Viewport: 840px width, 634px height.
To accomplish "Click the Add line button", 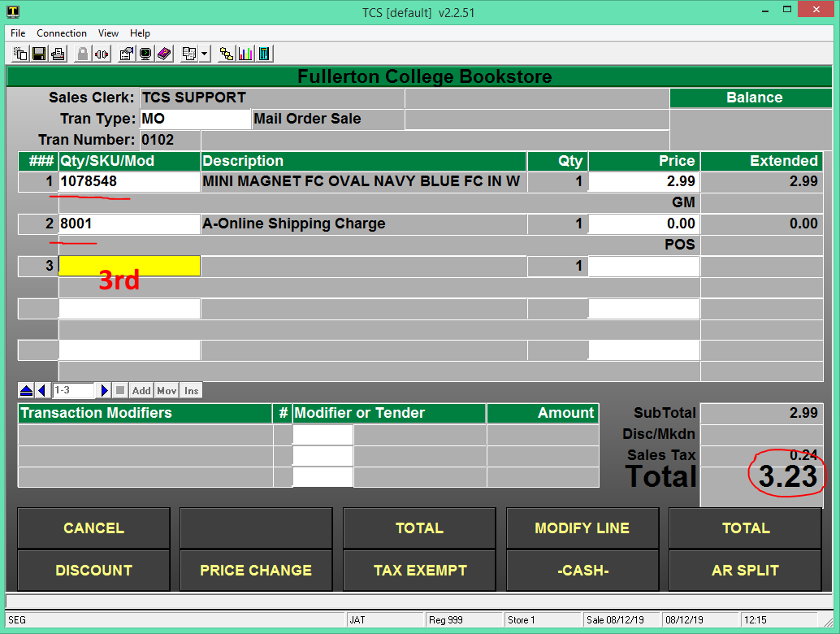I will click(x=141, y=391).
